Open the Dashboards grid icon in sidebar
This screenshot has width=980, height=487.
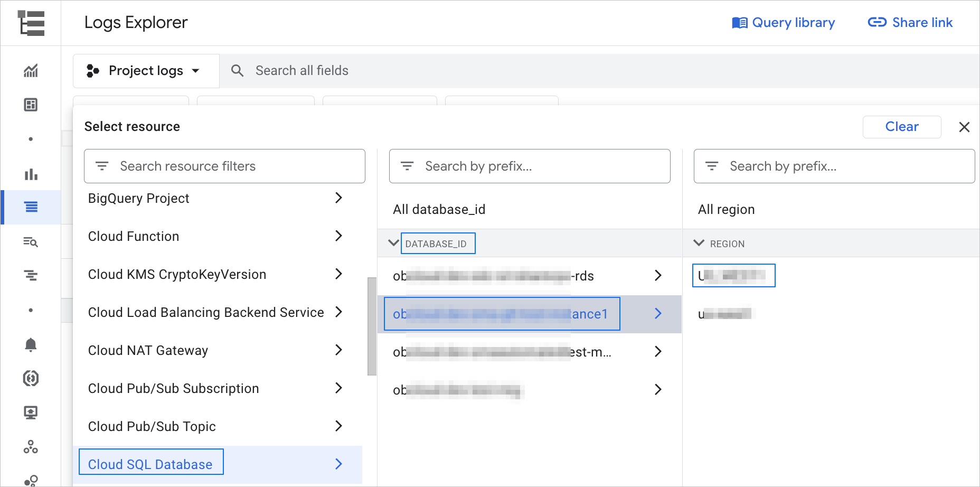[x=31, y=105]
